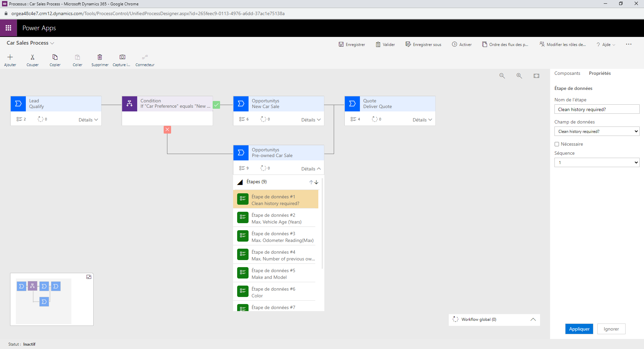This screenshot has height=349, width=644.
Task: Click the red X under the condition
Action: pyautogui.click(x=167, y=130)
